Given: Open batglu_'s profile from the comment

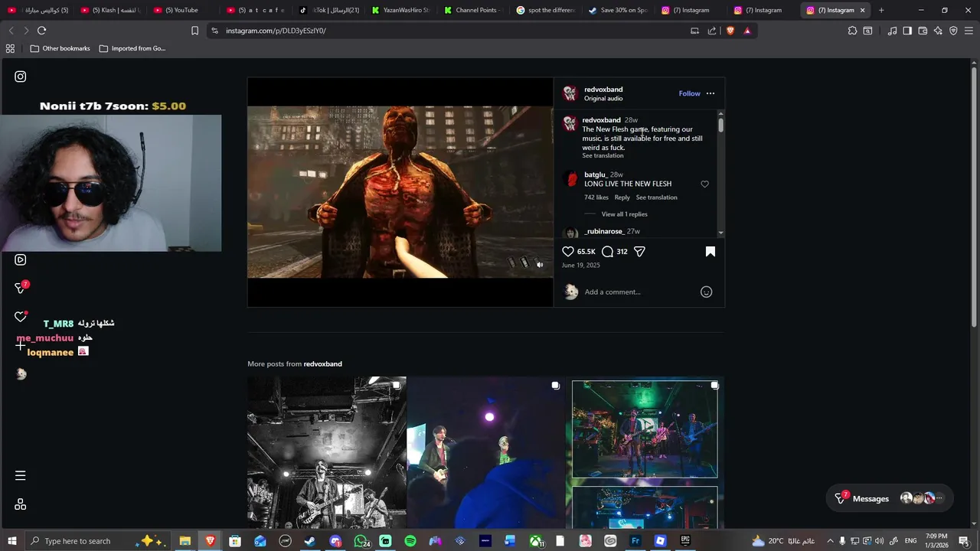Looking at the screenshot, I should 596,174.
